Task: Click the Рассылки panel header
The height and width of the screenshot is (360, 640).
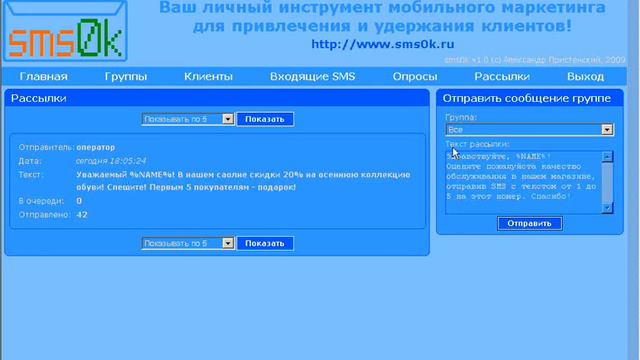Action: [x=217, y=98]
